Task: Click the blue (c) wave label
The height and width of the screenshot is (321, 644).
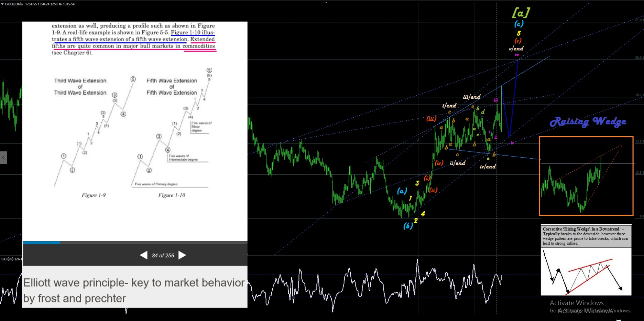Action: pyautogui.click(x=519, y=24)
